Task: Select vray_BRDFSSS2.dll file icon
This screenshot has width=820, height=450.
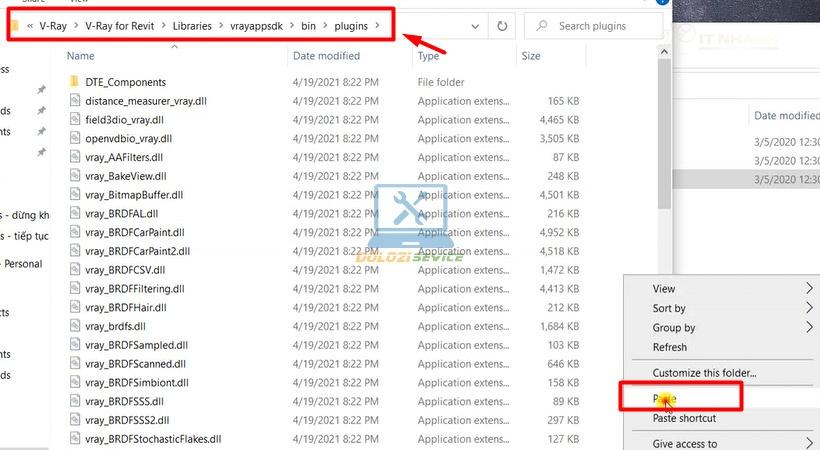Action: click(75, 420)
